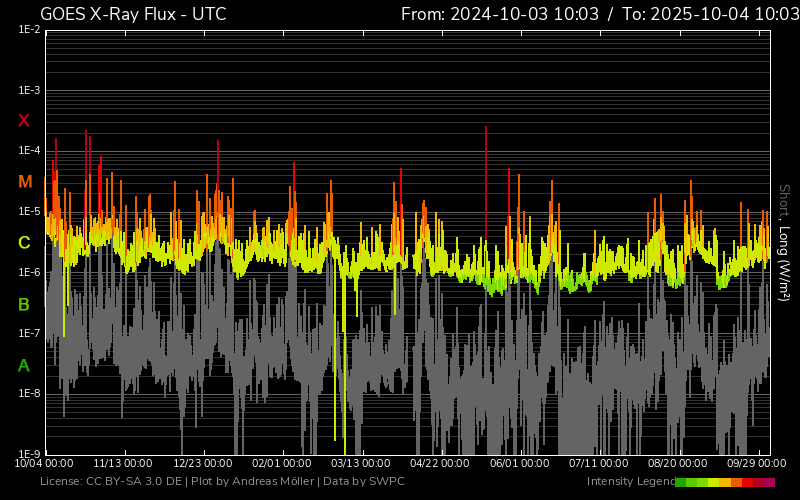This screenshot has height=500, width=800.
Task: Click the red X flare class label
Action: click(x=24, y=121)
